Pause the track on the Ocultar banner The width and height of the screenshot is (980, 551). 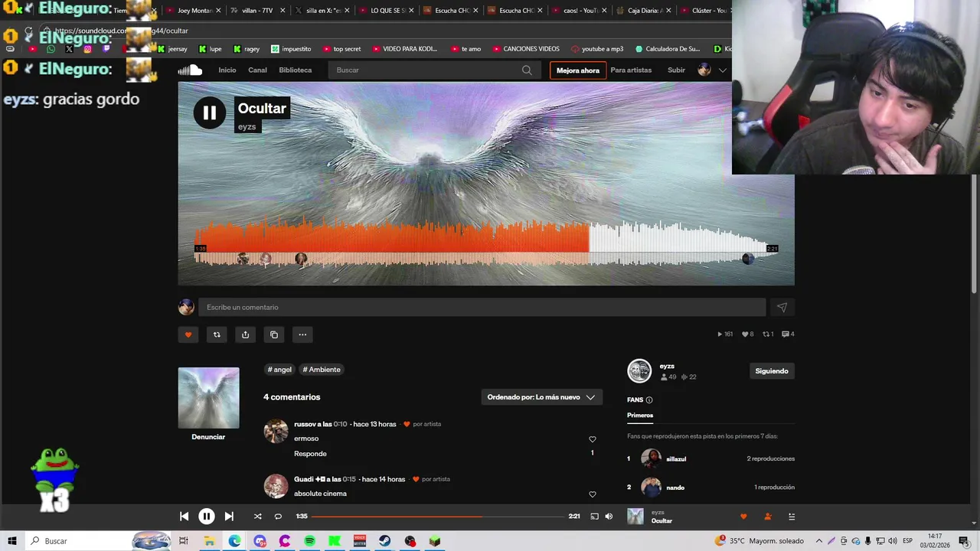pos(209,113)
